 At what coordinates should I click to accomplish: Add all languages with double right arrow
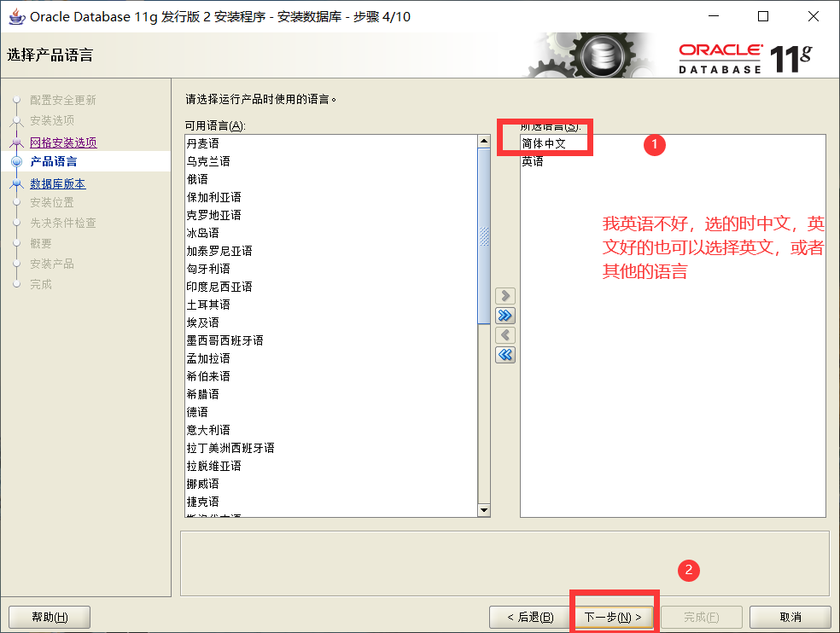pyautogui.click(x=505, y=316)
